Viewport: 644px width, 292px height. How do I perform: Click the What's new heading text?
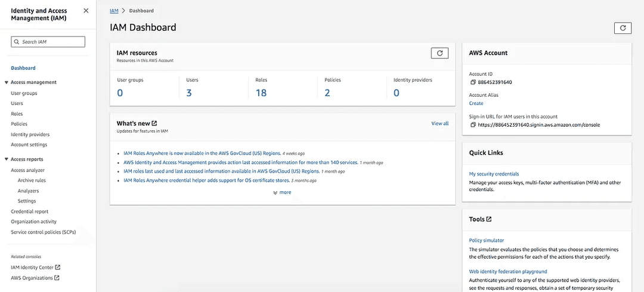(x=133, y=123)
